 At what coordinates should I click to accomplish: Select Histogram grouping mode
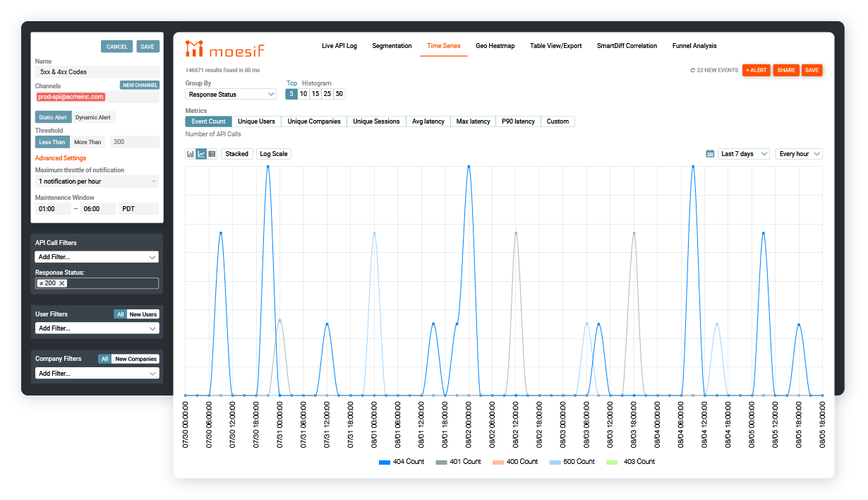(317, 83)
